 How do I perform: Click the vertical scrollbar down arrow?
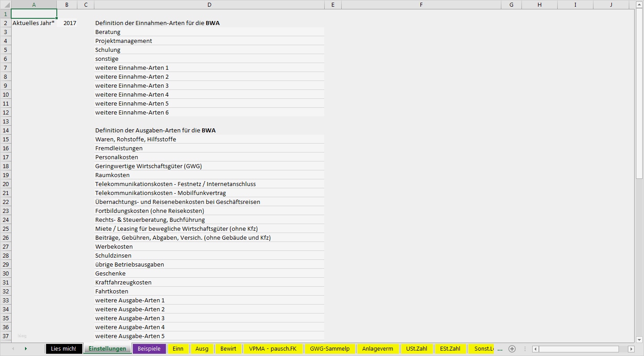coord(640,339)
